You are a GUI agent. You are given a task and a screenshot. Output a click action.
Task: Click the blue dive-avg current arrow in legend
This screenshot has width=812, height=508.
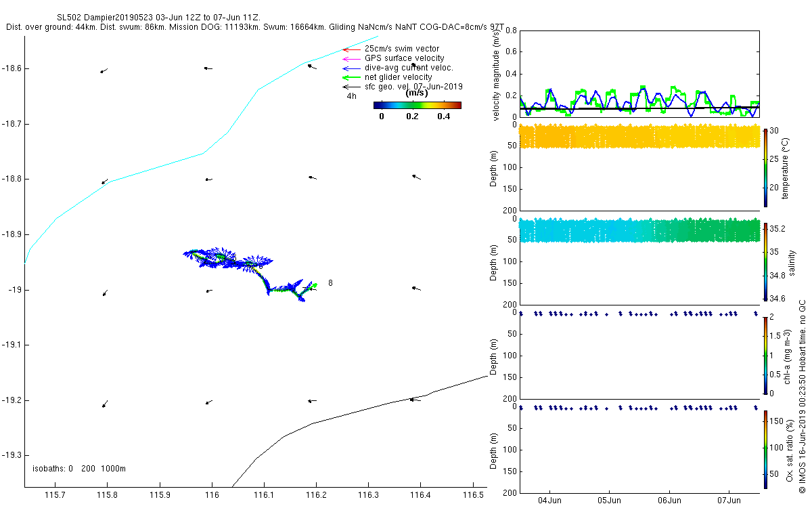point(352,68)
